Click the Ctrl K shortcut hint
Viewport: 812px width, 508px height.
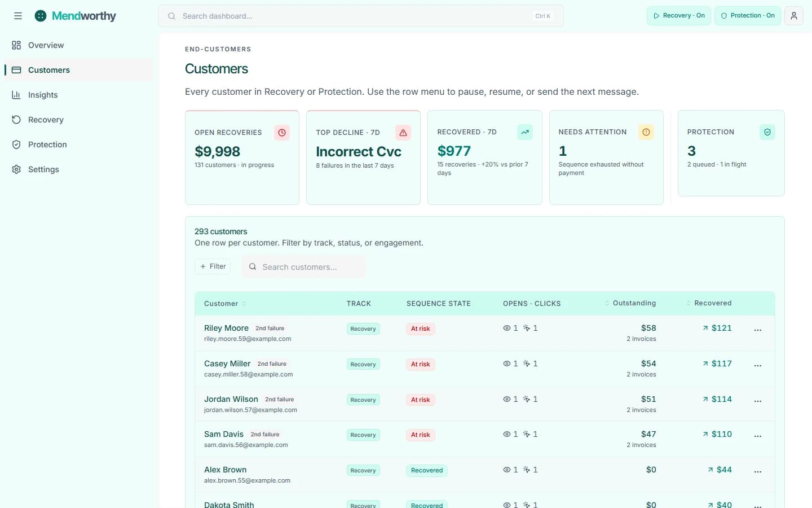[x=543, y=16]
